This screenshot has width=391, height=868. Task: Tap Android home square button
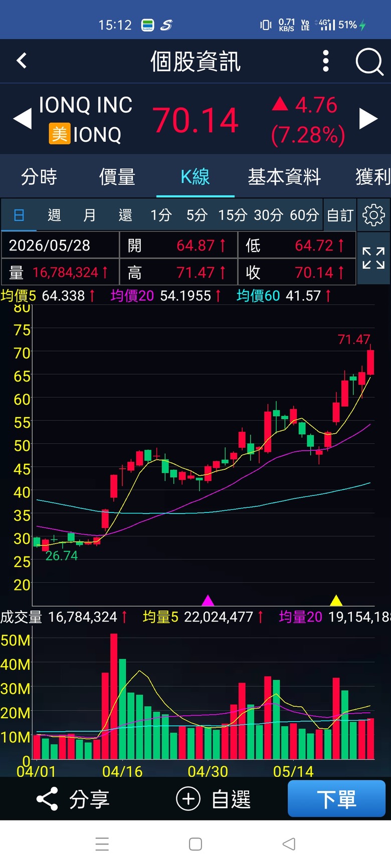(195, 844)
